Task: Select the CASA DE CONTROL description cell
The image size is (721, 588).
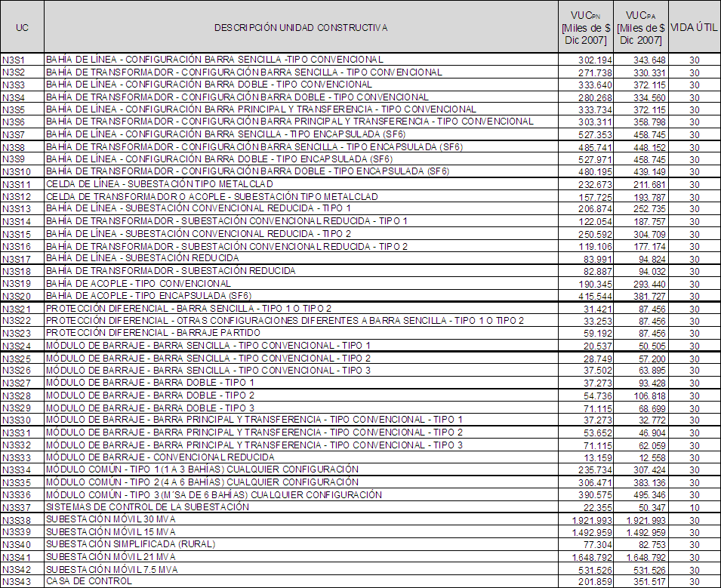Action: click(89, 581)
